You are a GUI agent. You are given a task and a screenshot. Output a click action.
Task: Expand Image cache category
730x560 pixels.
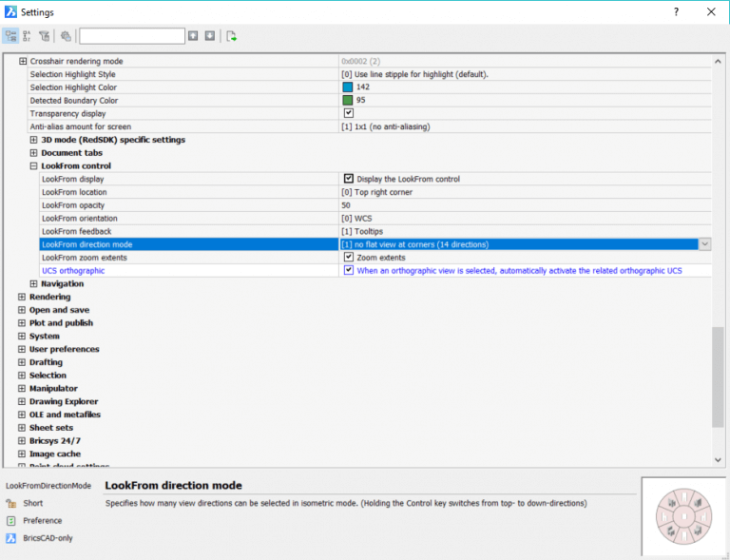(22, 454)
